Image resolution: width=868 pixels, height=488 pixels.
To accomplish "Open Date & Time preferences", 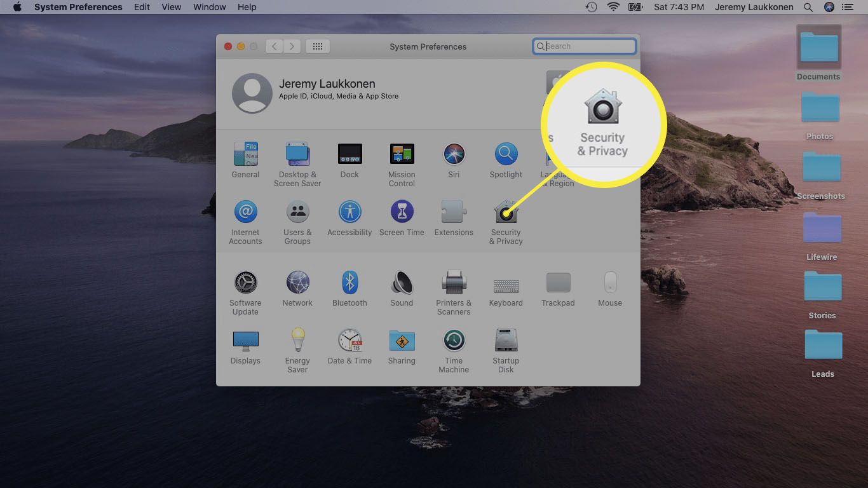I will 349,346.
